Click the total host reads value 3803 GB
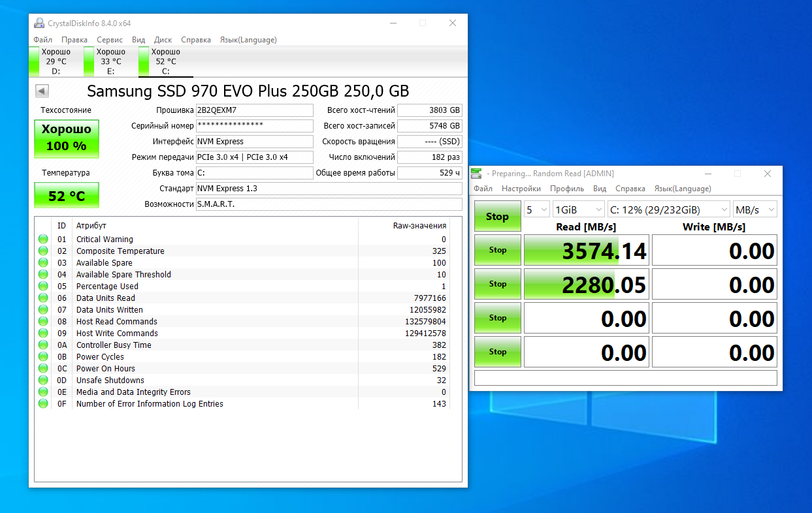The height and width of the screenshot is (513, 812). tap(430, 110)
